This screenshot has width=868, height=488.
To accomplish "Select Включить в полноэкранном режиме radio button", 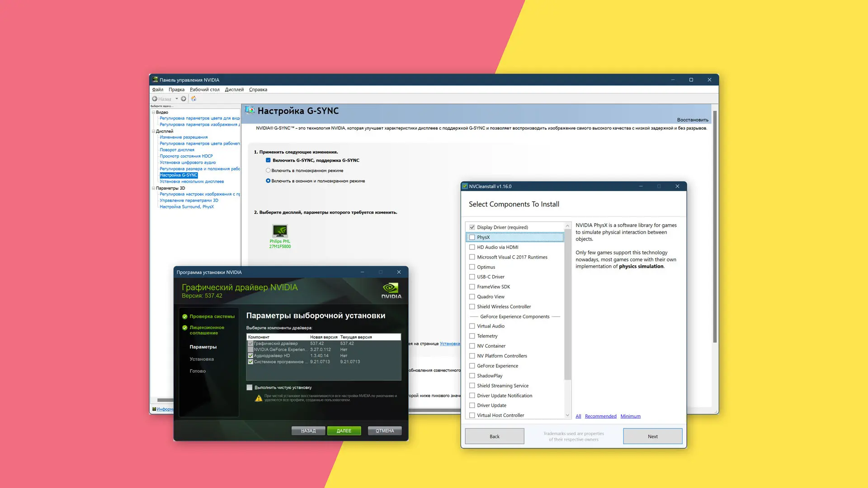I will (268, 170).
